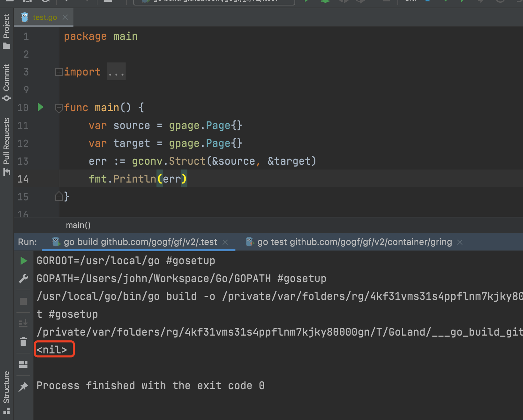Edit run configuration with the wrench icon
The height and width of the screenshot is (420, 523).
pyautogui.click(x=23, y=278)
